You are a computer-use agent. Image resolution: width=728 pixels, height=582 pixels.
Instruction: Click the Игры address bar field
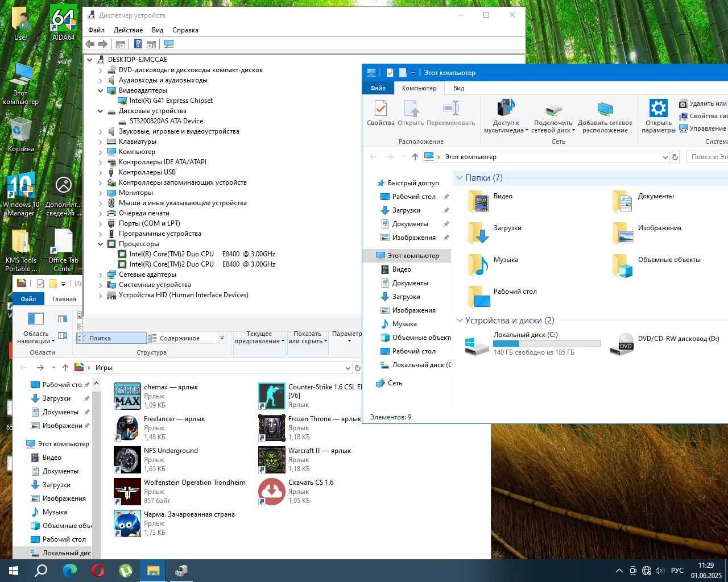[x=212, y=368]
